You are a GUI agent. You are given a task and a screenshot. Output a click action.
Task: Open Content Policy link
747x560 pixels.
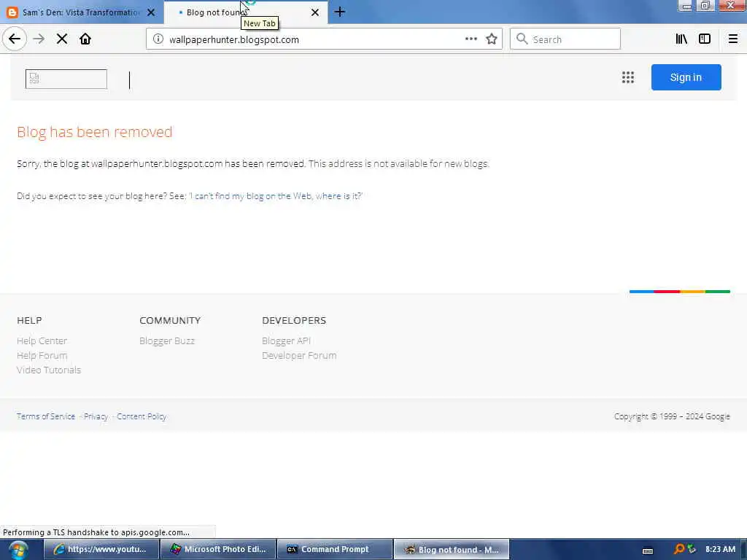[x=142, y=416]
